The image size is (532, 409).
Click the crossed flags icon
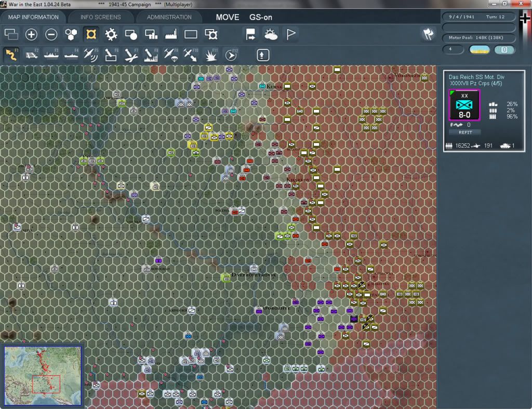click(428, 34)
